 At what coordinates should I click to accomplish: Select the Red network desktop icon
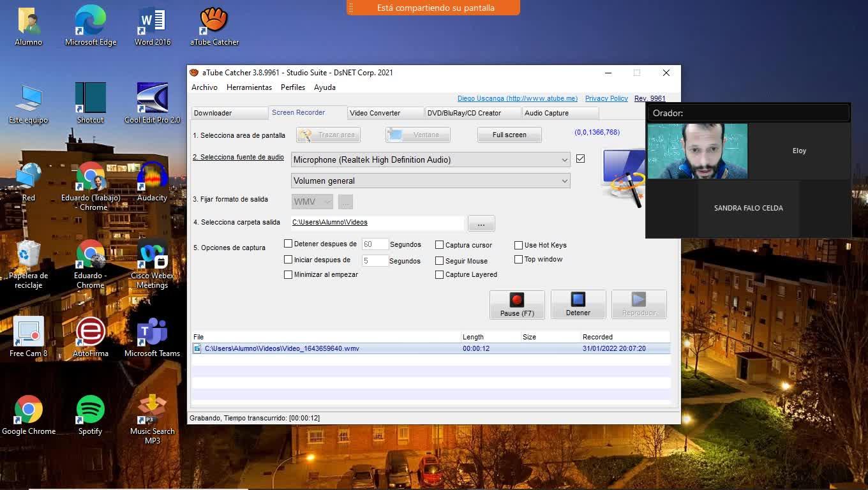point(28,182)
